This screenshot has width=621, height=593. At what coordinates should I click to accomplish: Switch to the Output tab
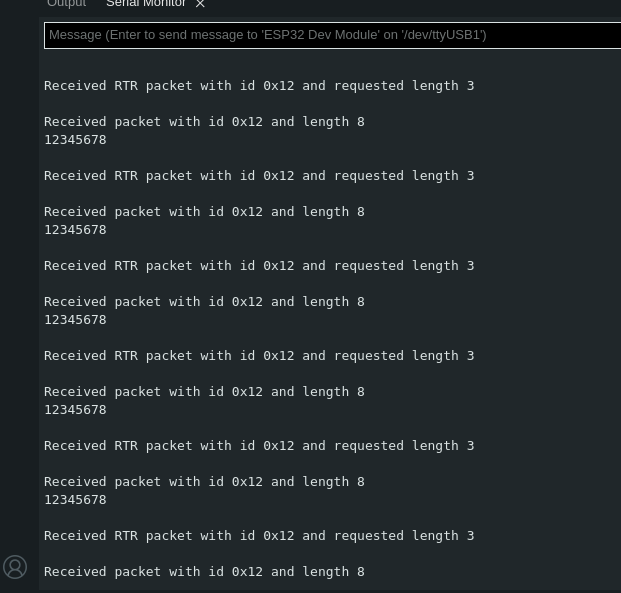point(67,4)
